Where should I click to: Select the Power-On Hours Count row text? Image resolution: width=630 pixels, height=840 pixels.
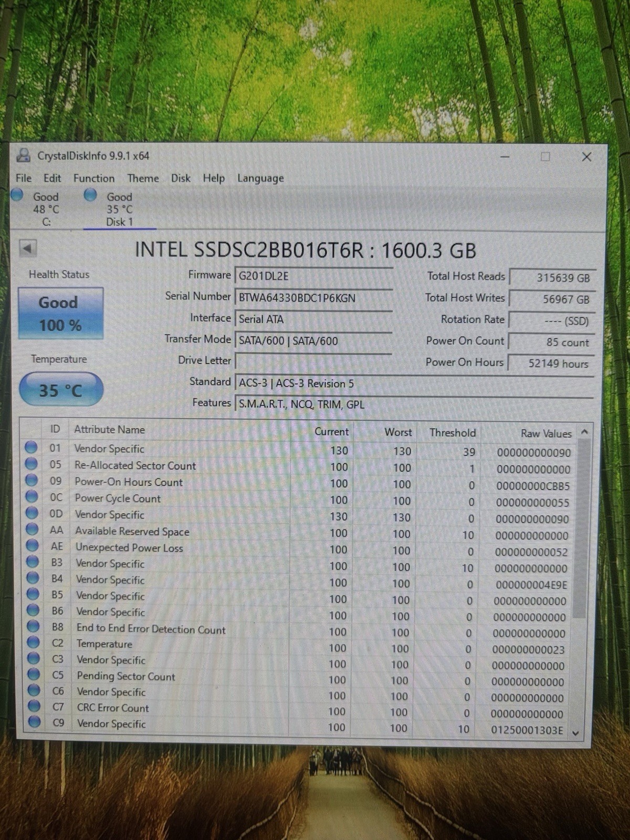(x=129, y=482)
